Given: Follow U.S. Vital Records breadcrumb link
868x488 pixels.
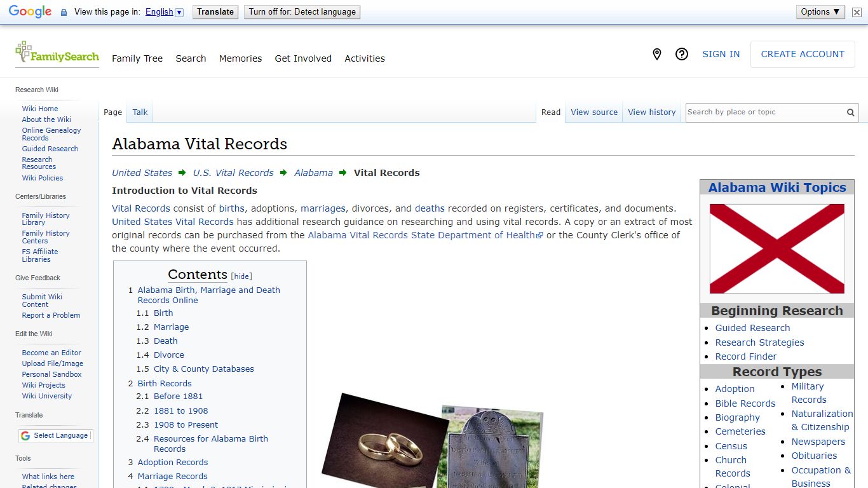Looking at the screenshot, I should (x=233, y=173).
